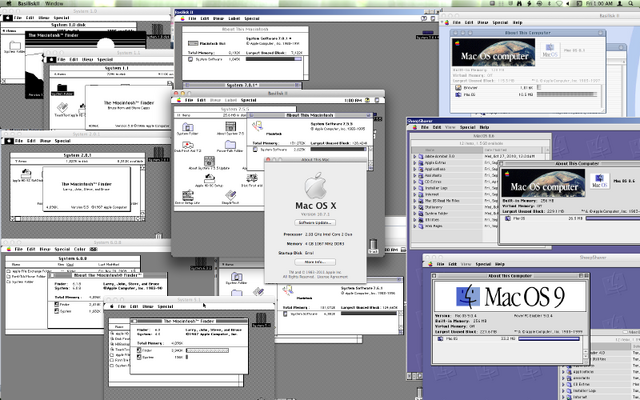
Task: Click Browser row in Mac OS 8.1 About window
Action: tap(527, 88)
